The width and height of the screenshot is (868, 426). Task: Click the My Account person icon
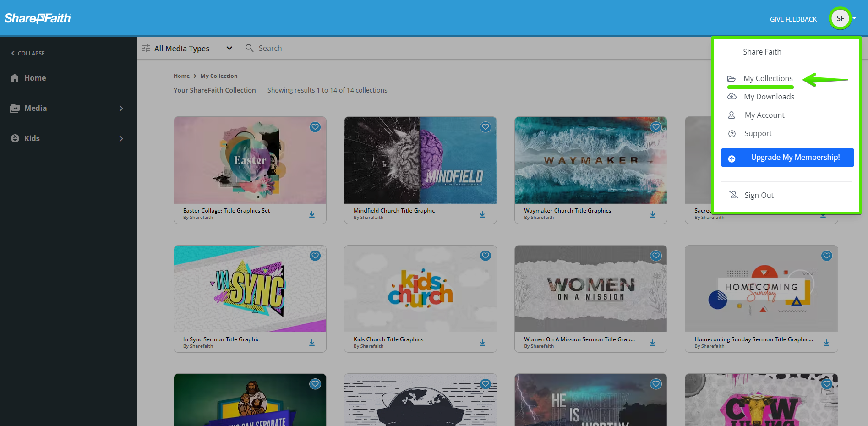732,115
